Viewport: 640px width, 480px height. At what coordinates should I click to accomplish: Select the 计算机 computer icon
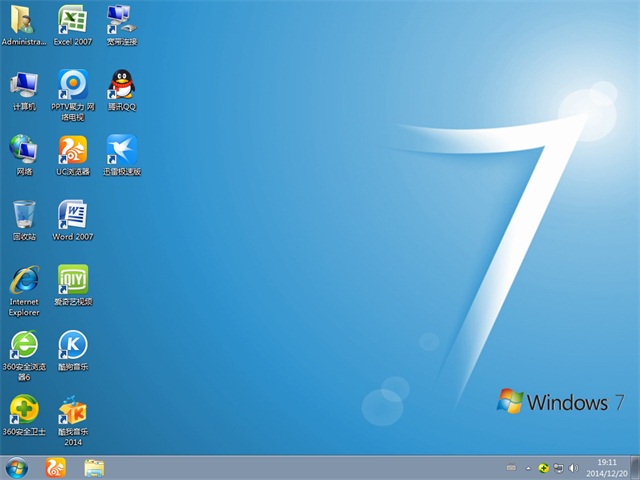[24, 91]
